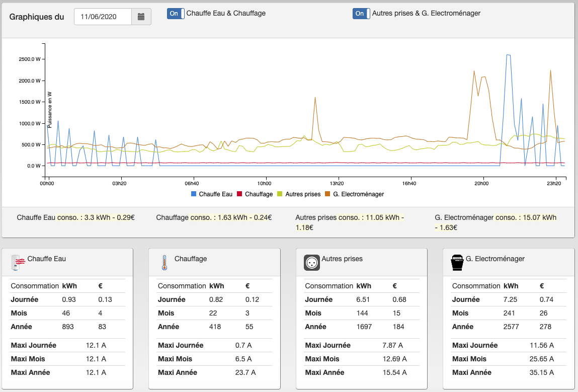
Task: Click the Chauffage thermometer icon
Action: pos(164,263)
